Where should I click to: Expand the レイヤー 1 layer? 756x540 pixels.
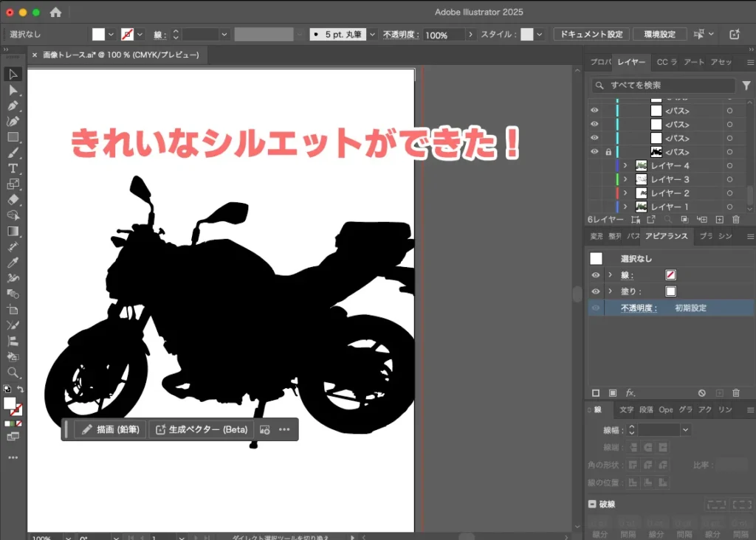coord(625,207)
